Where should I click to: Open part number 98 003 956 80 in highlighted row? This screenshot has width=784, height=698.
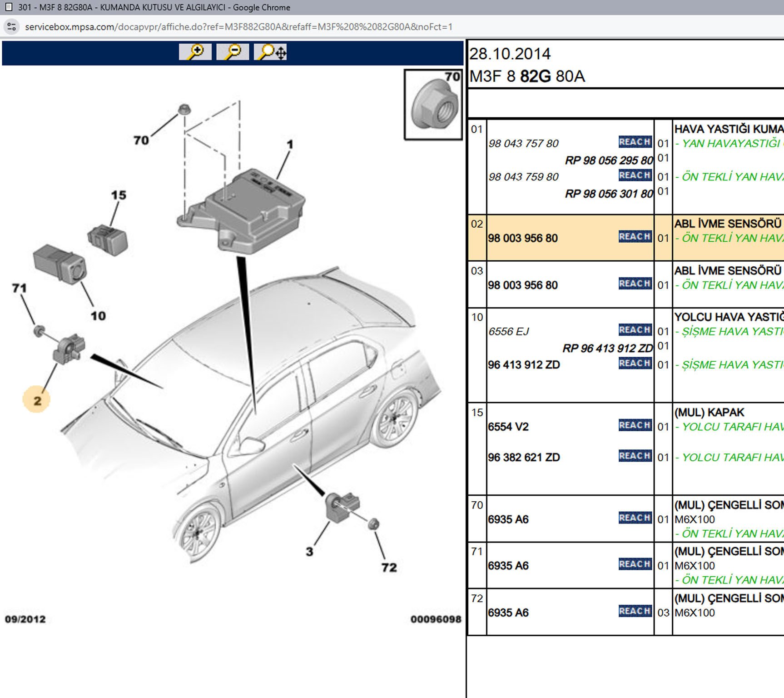(522, 238)
